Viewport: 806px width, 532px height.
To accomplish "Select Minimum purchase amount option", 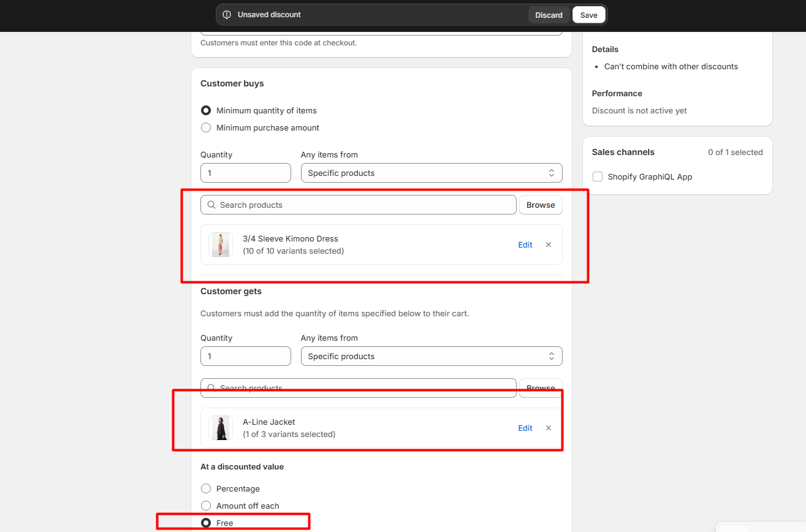I will (x=206, y=128).
